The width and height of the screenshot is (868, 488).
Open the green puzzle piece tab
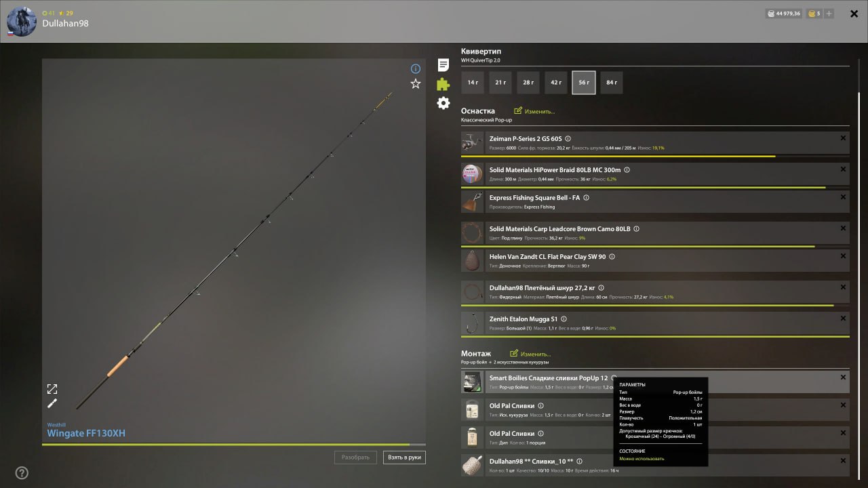click(443, 84)
